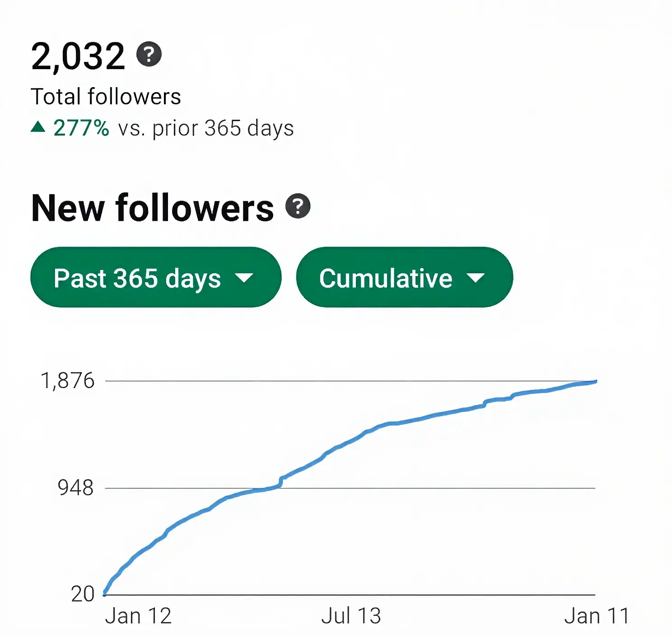Click the circular info icon near Total followers
The width and height of the screenshot is (672, 636).
149,56
